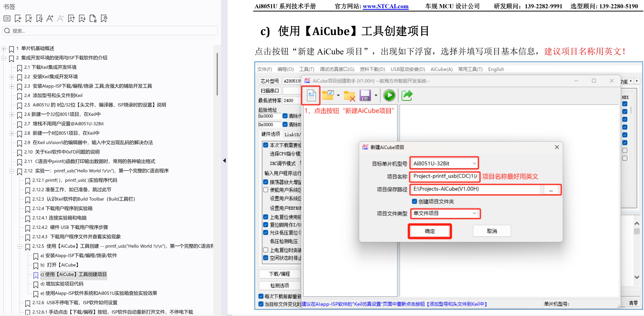This screenshot has height=316, width=644.
Task: Open the www.STCAI.com link
Action: tap(385, 6)
